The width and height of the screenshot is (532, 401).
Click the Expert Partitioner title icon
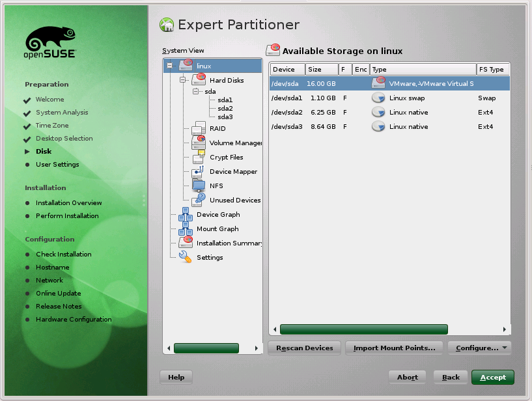[x=167, y=25]
